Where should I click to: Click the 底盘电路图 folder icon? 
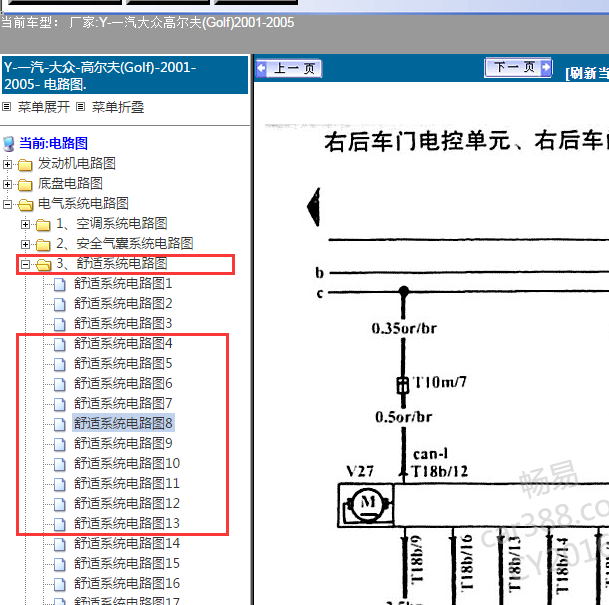25,185
